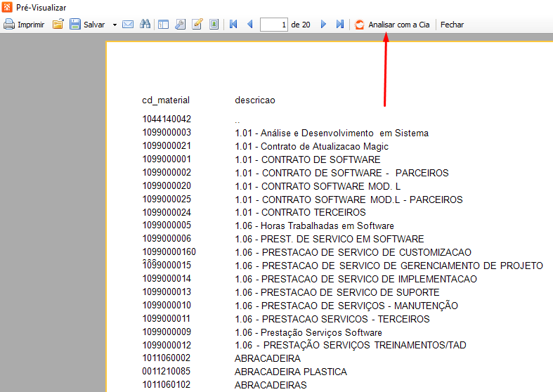Select code 1099000001
Screen dimensions: 553x392
[x=167, y=159]
